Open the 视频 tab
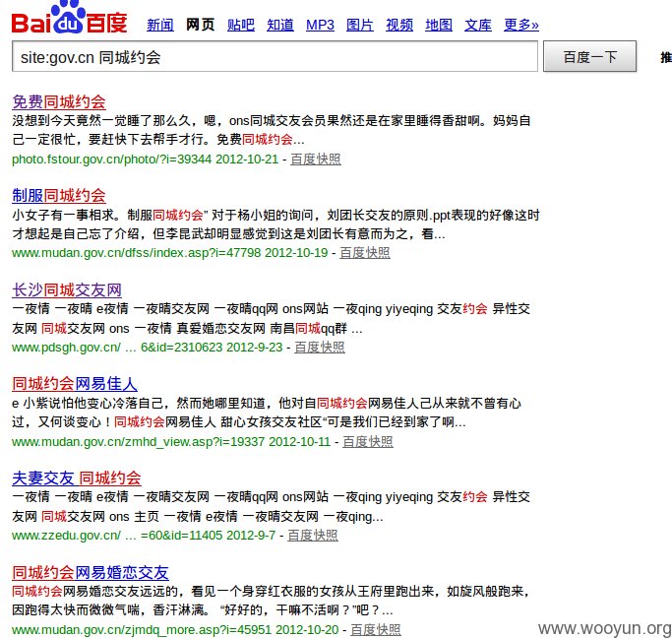This screenshot has height=638, width=672. point(399,25)
